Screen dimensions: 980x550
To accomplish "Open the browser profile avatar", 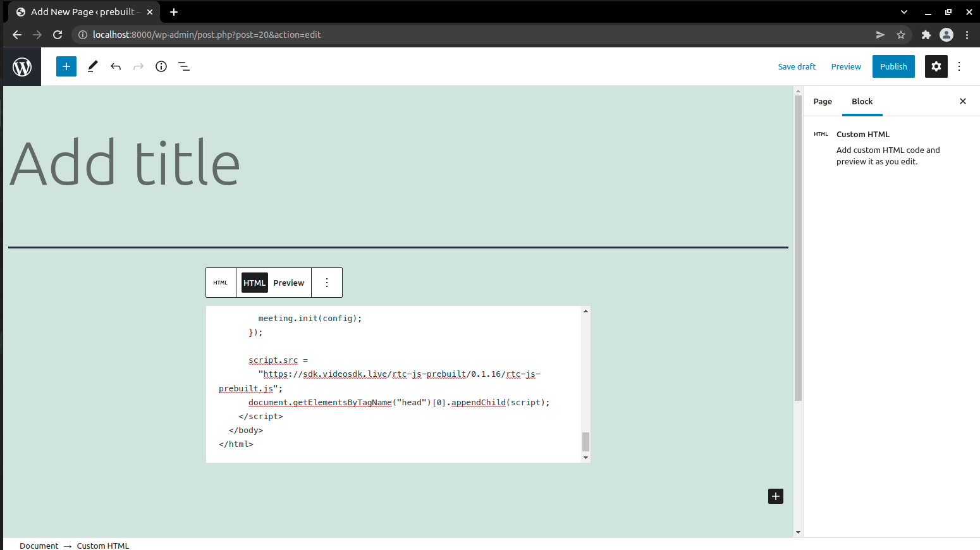I will pos(946,35).
